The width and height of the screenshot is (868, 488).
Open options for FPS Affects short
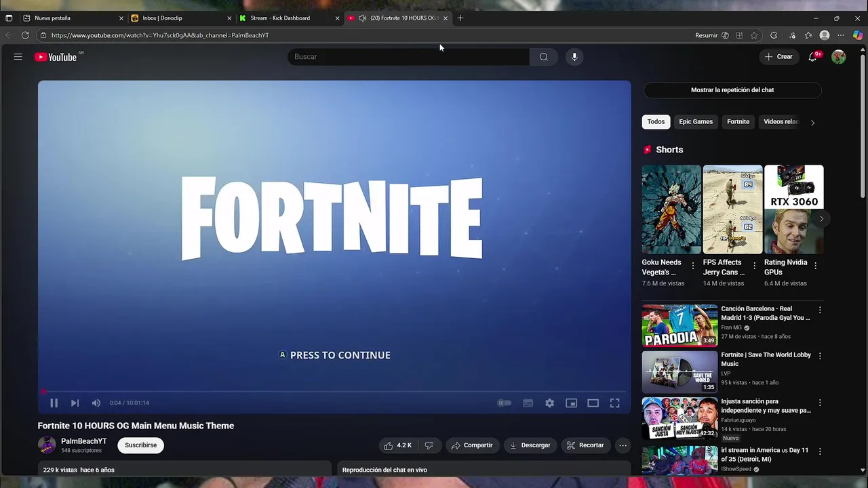754,266
